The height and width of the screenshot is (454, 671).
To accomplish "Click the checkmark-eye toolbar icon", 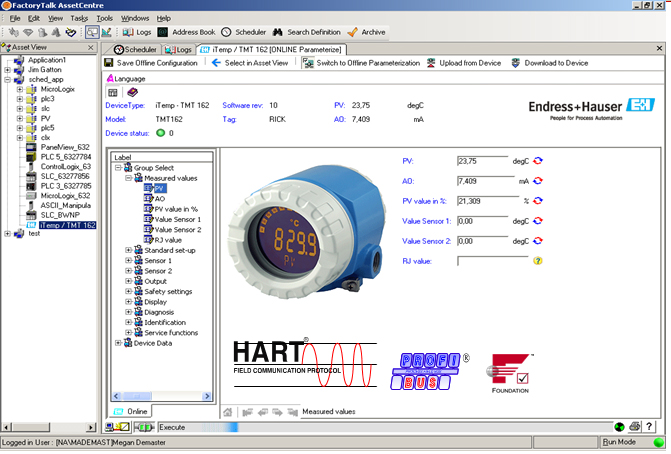I will click(71, 32).
